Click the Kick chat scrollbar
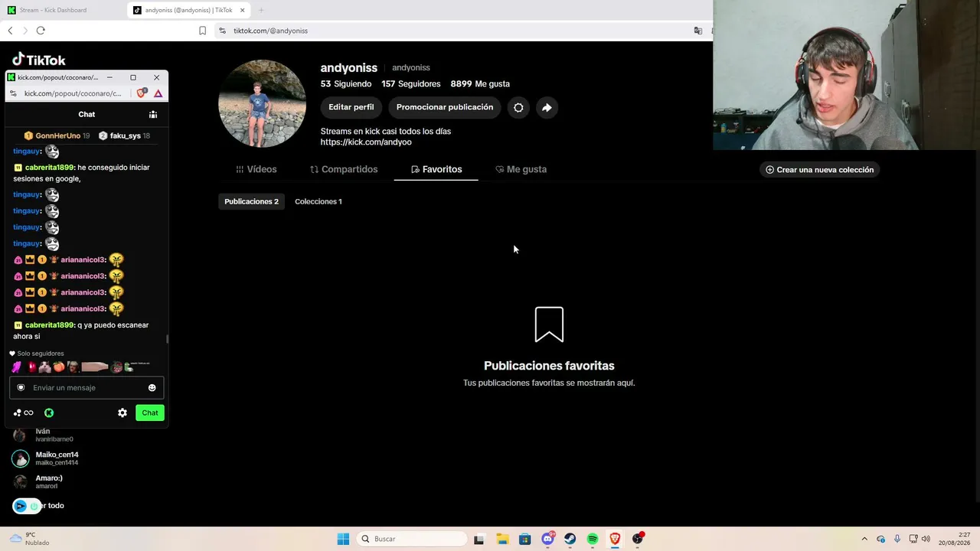The width and height of the screenshot is (980, 551). (x=167, y=338)
